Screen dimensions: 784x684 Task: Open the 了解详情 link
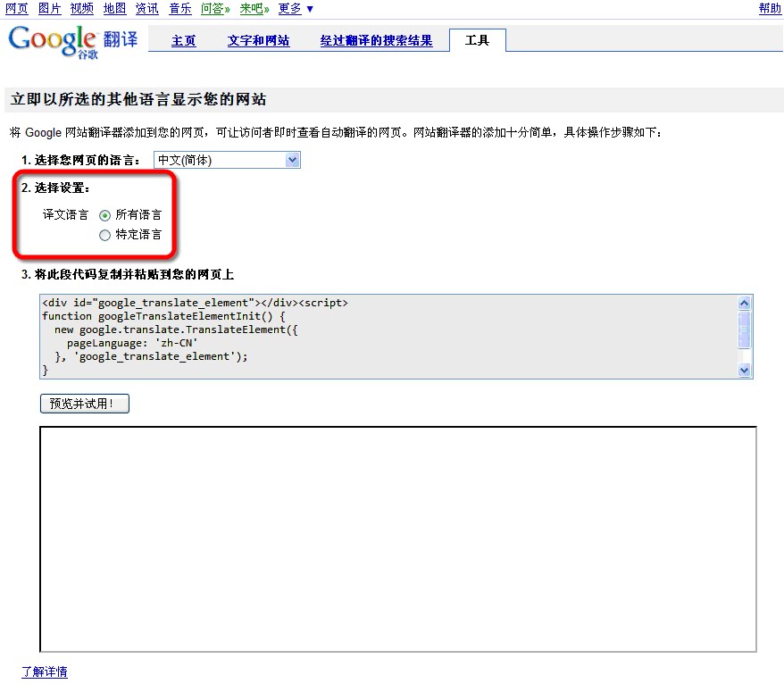pyautogui.click(x=45, y=671)
